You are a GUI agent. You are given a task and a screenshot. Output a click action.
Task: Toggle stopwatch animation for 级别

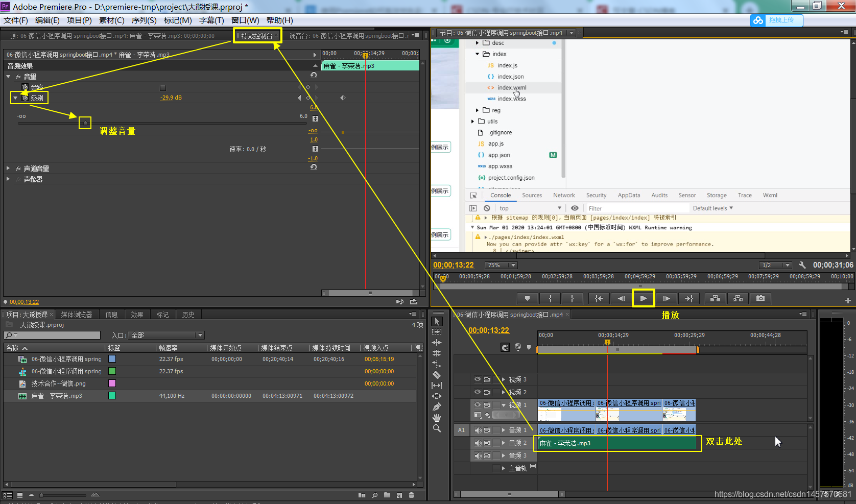tap(25, 98)
